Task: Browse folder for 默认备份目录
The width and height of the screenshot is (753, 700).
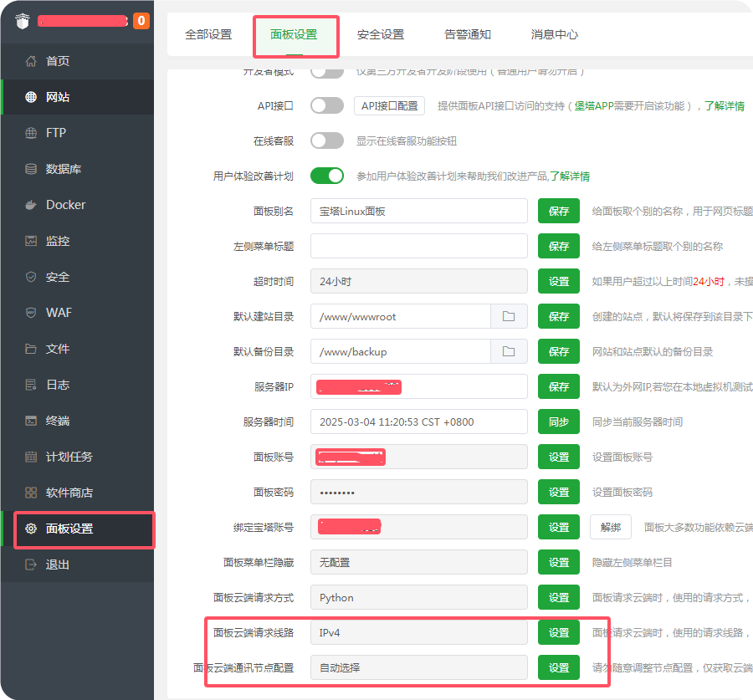Action: pos(509,351)
